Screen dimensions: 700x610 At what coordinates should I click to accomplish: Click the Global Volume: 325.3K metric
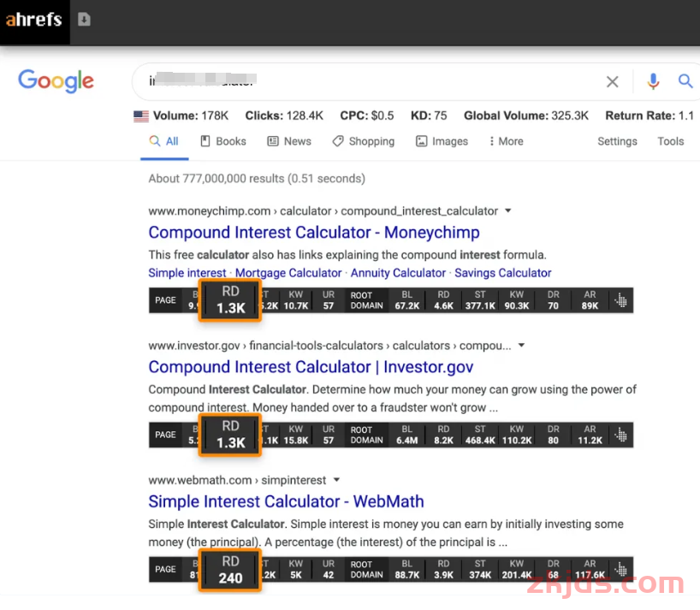526,116
